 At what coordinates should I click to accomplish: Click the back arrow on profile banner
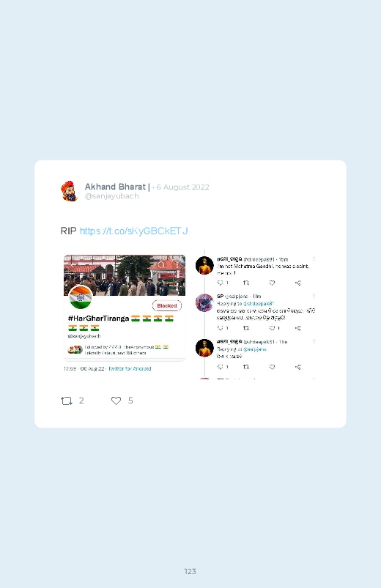(x=73, y=265)
